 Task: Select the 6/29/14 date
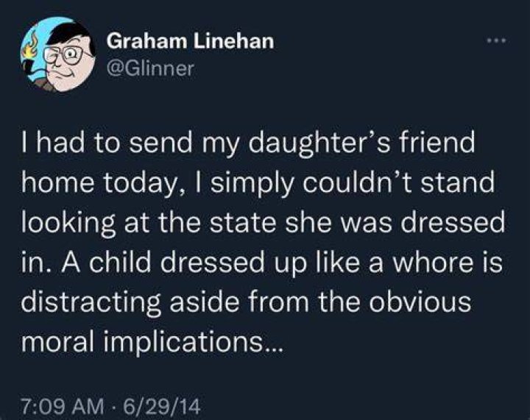click(162, 407)
